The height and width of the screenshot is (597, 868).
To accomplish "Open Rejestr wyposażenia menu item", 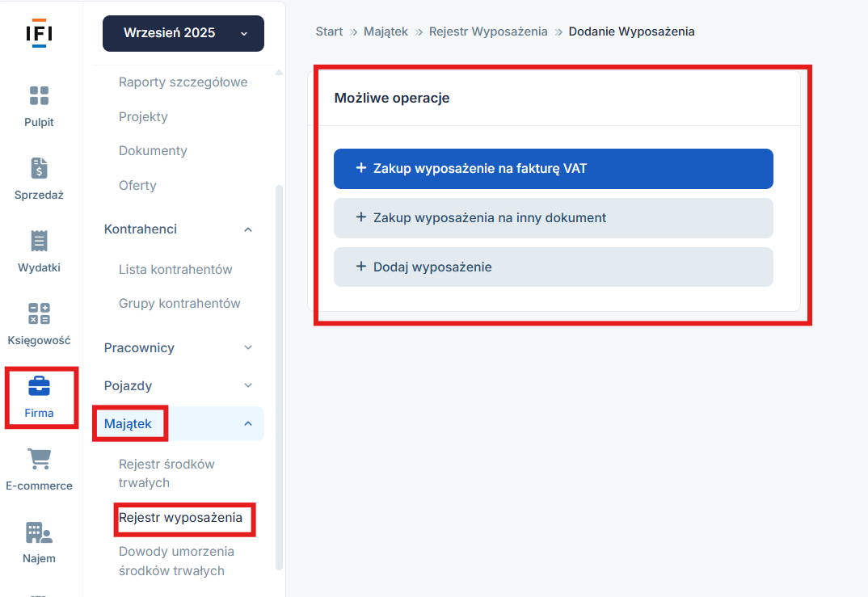I will point(180,518).
